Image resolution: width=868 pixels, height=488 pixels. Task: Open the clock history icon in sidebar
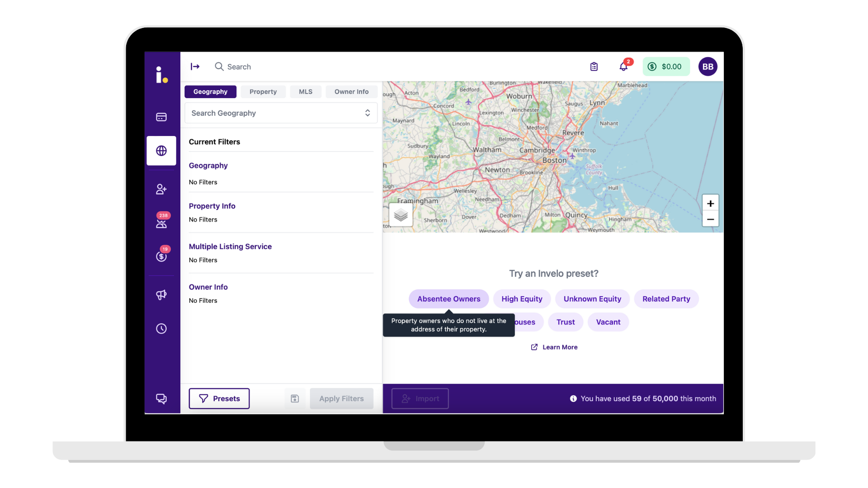pyautogui.click(x=161, y=328)
